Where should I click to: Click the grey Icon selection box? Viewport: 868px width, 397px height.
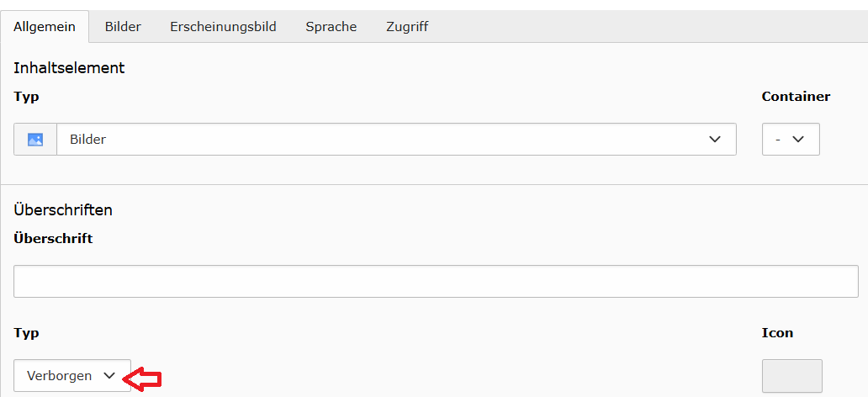click(791, 376)
